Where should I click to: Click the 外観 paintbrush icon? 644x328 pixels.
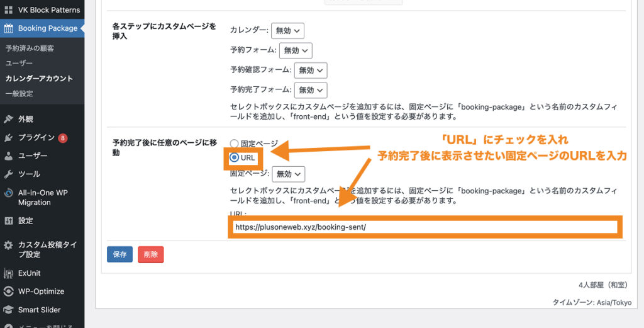pyautogui.click(x=9, y=119)
